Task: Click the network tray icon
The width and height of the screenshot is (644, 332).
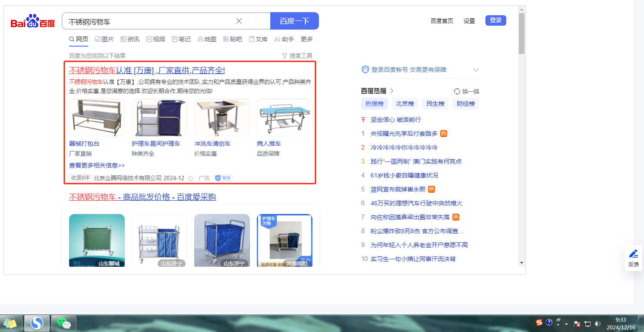Action: 588,323
